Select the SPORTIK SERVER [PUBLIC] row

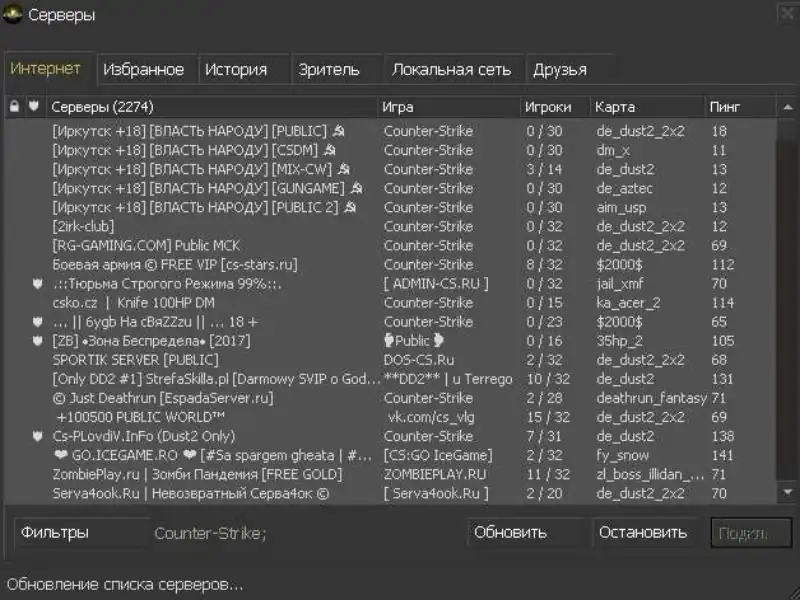[x=391, y=360]
